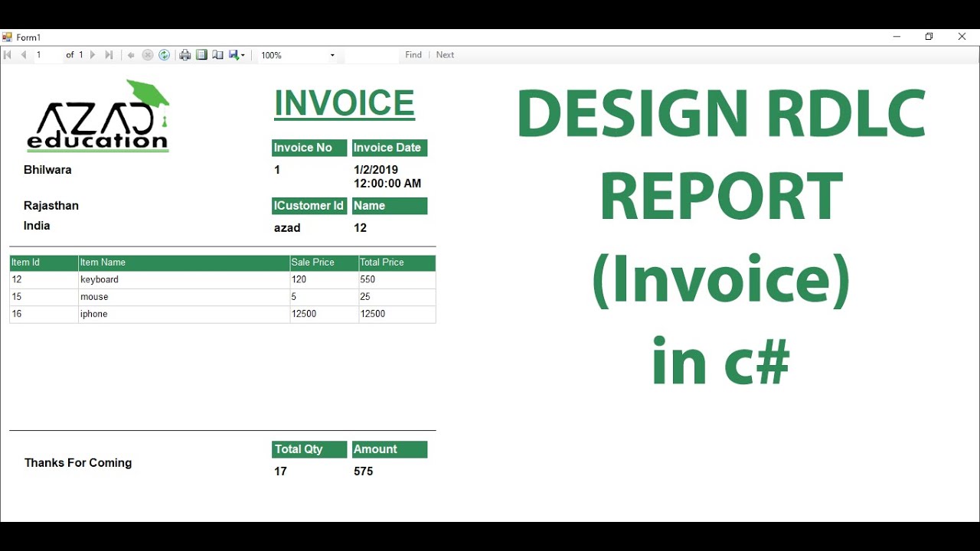980x551 pixels.
Task: Click the Find button
Action: click(x=413, y=55)
